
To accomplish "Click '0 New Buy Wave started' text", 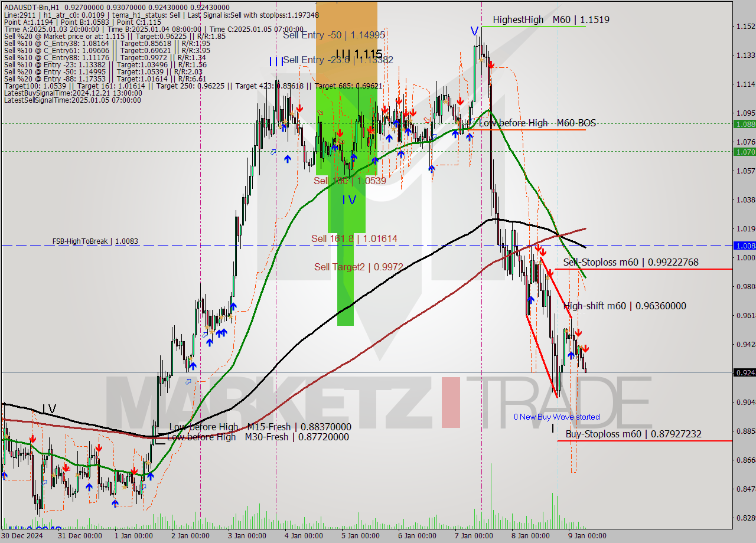I will point(556,417).
